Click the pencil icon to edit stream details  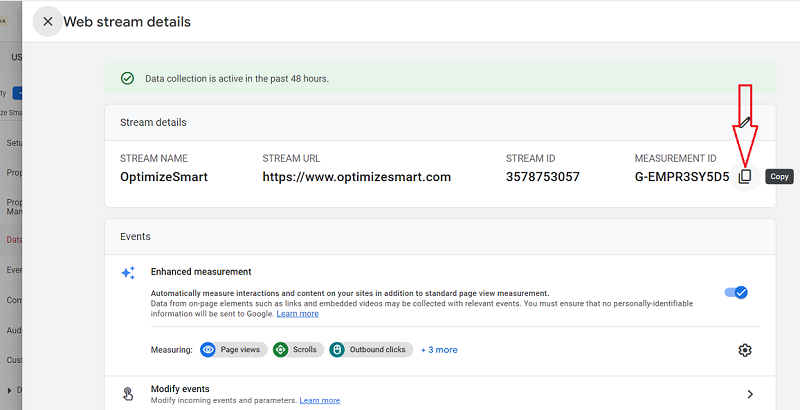(745, 121)
